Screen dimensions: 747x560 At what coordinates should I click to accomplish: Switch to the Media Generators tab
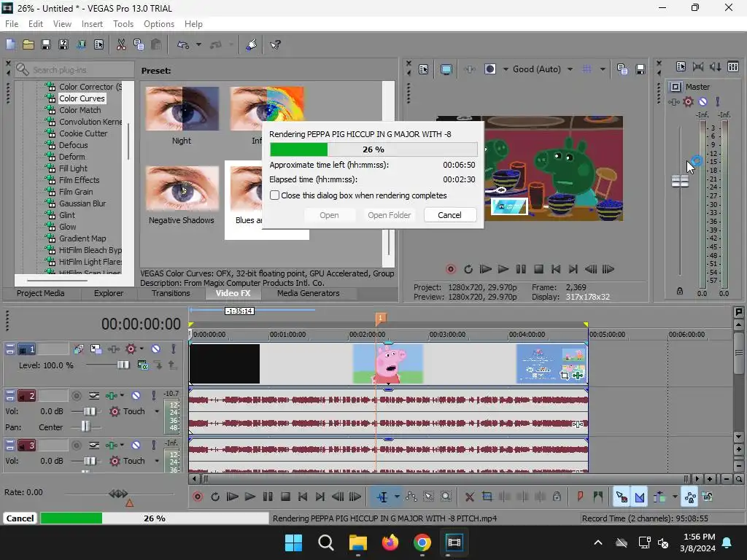point(309,293)
